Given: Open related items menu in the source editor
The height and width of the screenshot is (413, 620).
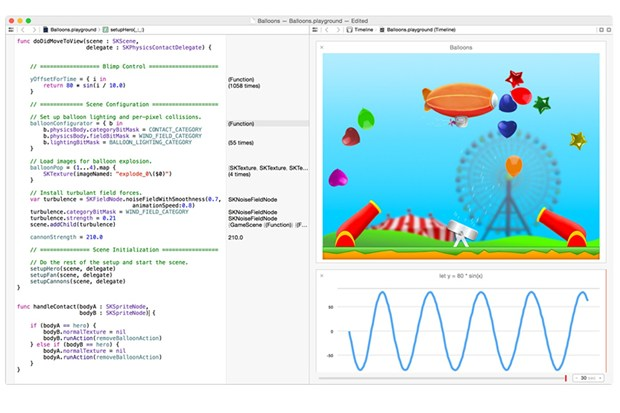Looking at the screenshot, I should 11,30.
